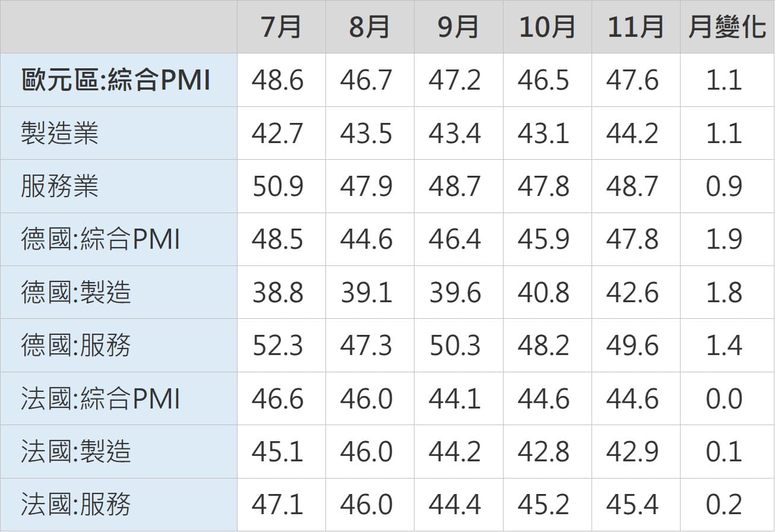
Task: Click the 10月 column header
Action: click(x=547, y=27)
